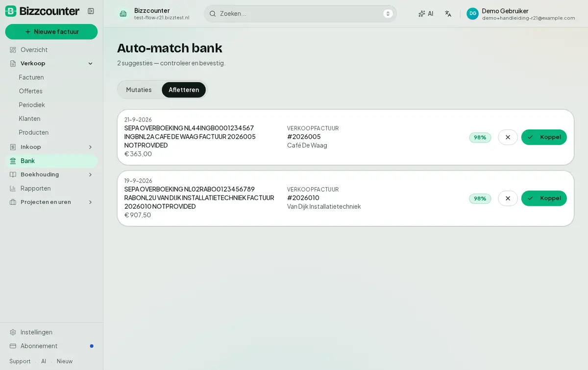The image size is (588, 370).
Task: Open the Bizzcounter company switcher
Action: point(154,14)
